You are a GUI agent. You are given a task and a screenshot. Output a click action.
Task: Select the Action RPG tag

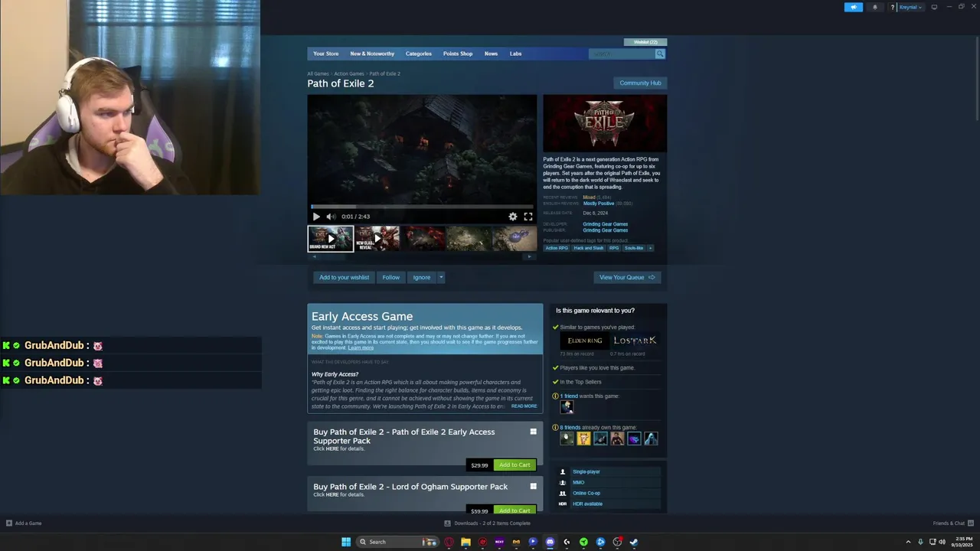click(x=557, y=248)
